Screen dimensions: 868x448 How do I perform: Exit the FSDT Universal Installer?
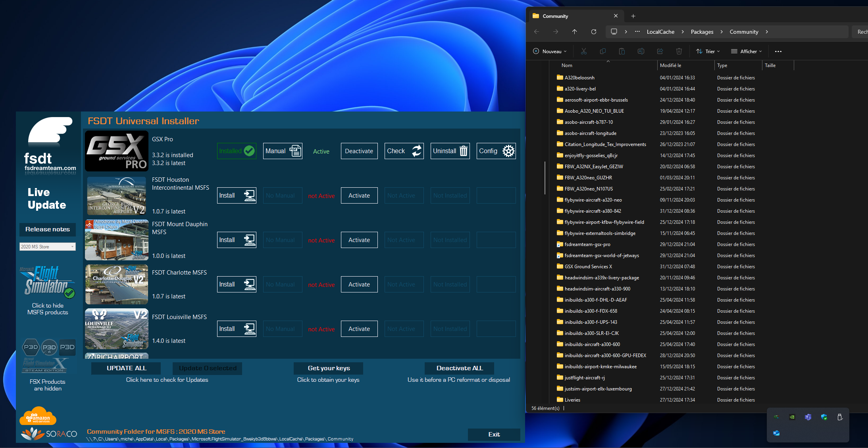[494, 435]
